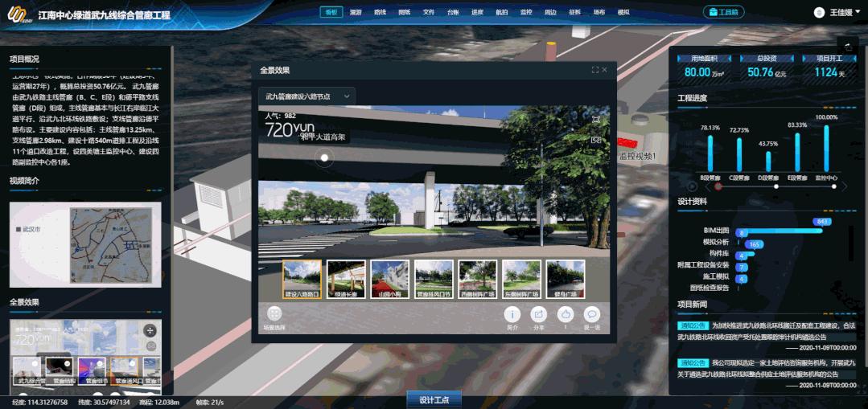The image size is (868, 409).
Task: Open the 说一说 comment icon
Action: click(x=592, y=314)
